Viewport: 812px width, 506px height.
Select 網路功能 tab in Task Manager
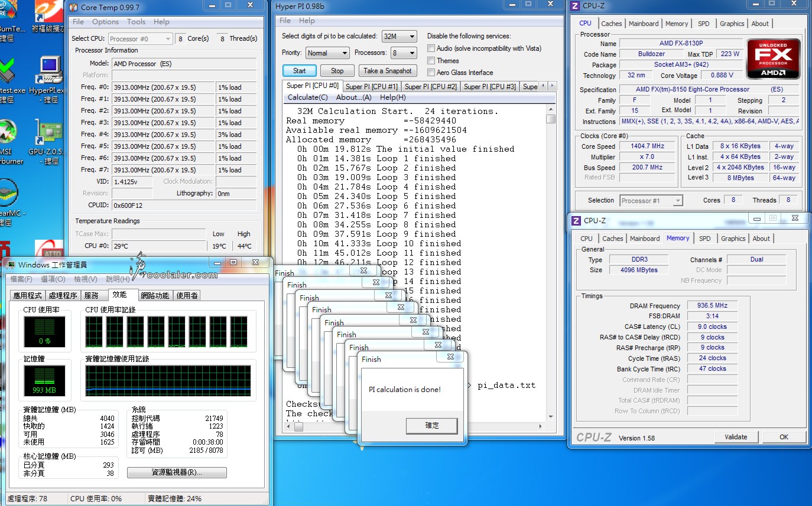coord(155,295)
